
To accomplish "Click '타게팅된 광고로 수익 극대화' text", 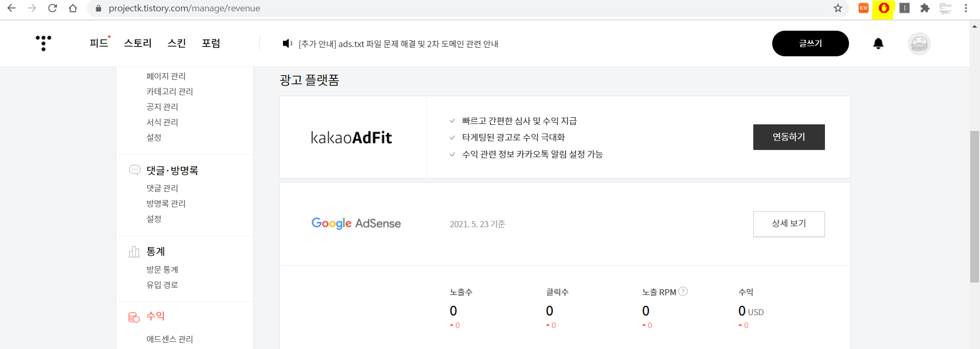I will click(513, 137).
